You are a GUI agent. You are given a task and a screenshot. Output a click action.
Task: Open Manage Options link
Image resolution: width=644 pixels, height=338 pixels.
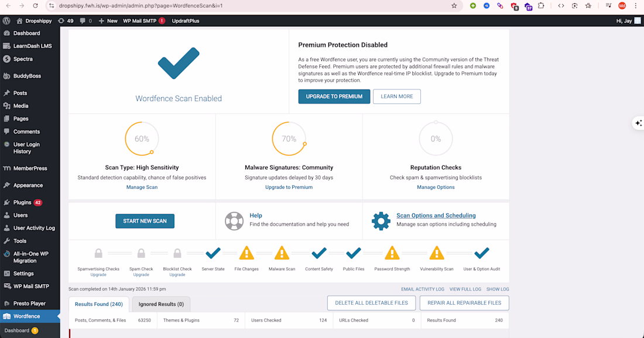[x=436, y=187]
